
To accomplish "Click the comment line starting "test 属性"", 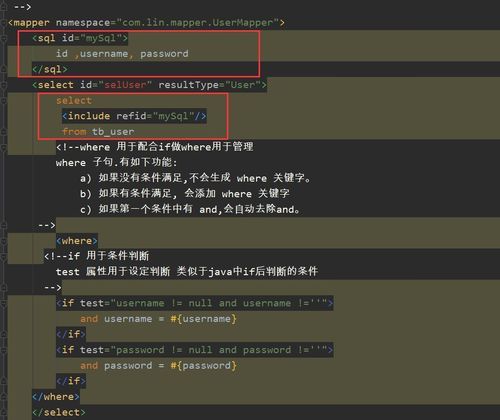I will [187, 272].
